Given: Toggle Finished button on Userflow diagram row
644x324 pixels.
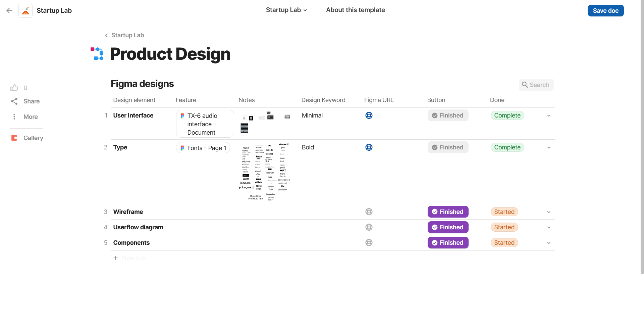Looking at the screenshot, I should click(x=448, y=227).
